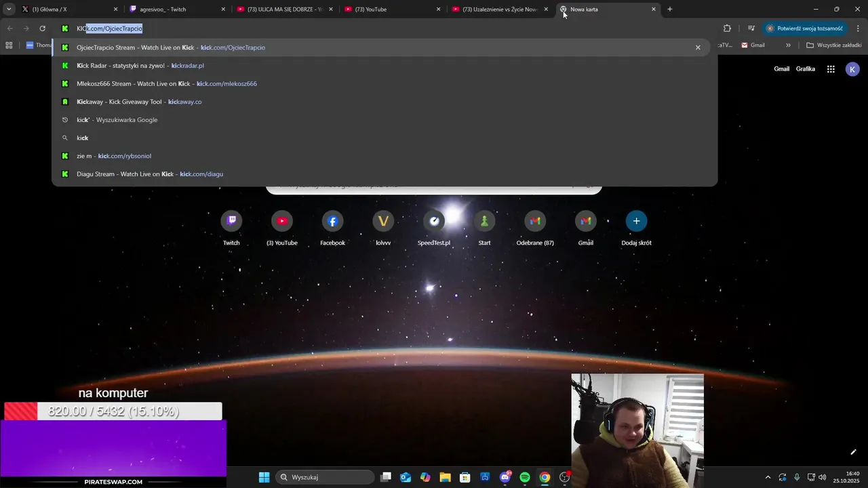Click Dodaj skrót plus button
This screenshot has width=868, height=488.
click(636, 221)
